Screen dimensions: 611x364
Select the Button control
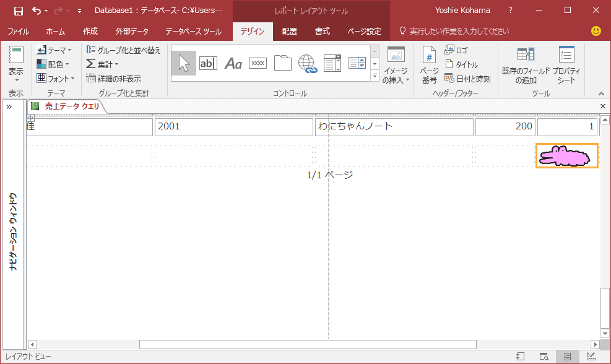click(x=258, y=63)
